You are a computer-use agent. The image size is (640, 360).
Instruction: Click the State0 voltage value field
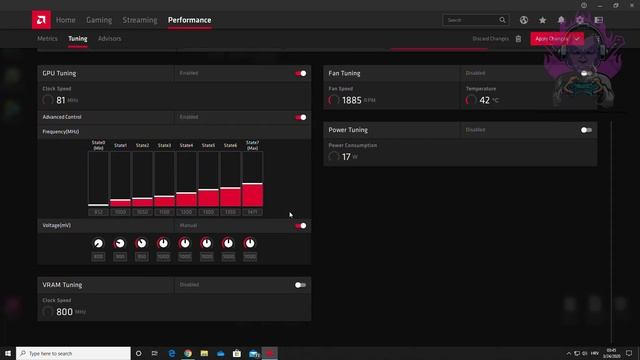pyautogui.click(x=98, y=256)
